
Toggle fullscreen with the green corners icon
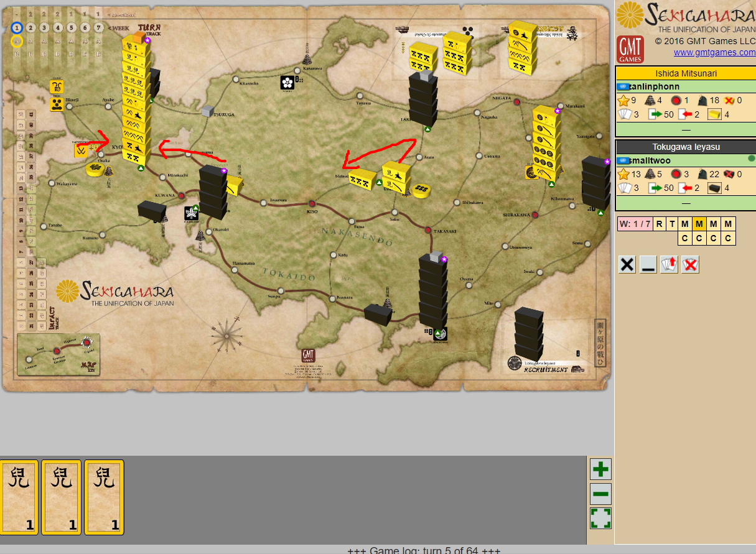(600, 519)
